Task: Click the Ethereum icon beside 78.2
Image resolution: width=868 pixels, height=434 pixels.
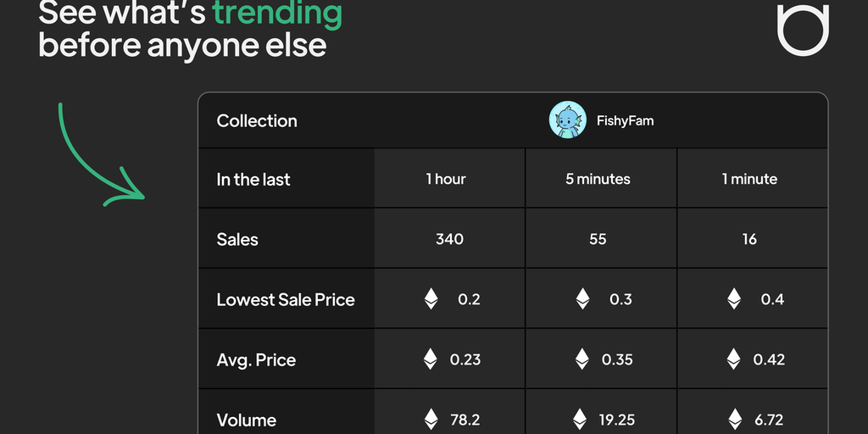Action: coord(431,419)
